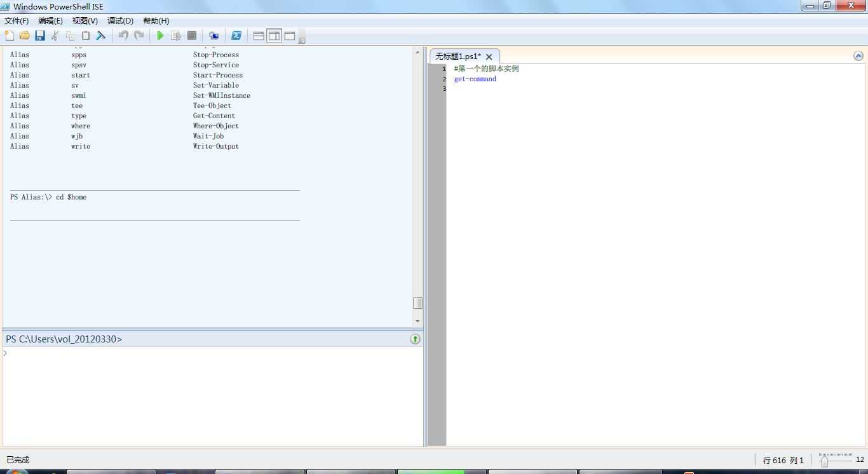The width and height of the screenshot is (868, 474).
Task: Close the 无标题1.ps1 tab
Action: click(489, 57)
